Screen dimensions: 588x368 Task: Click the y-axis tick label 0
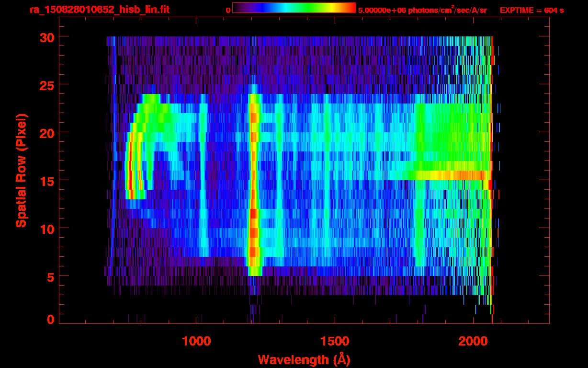[x=51, y=319]
